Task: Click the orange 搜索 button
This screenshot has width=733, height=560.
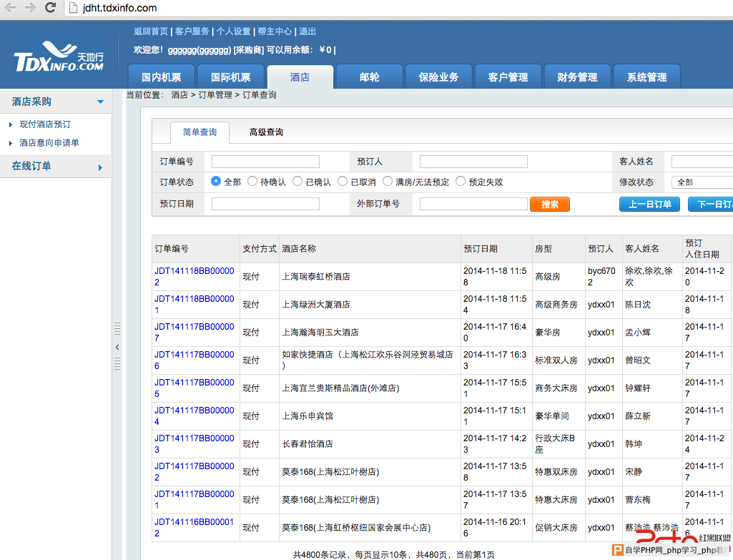Action: [550, 205]
